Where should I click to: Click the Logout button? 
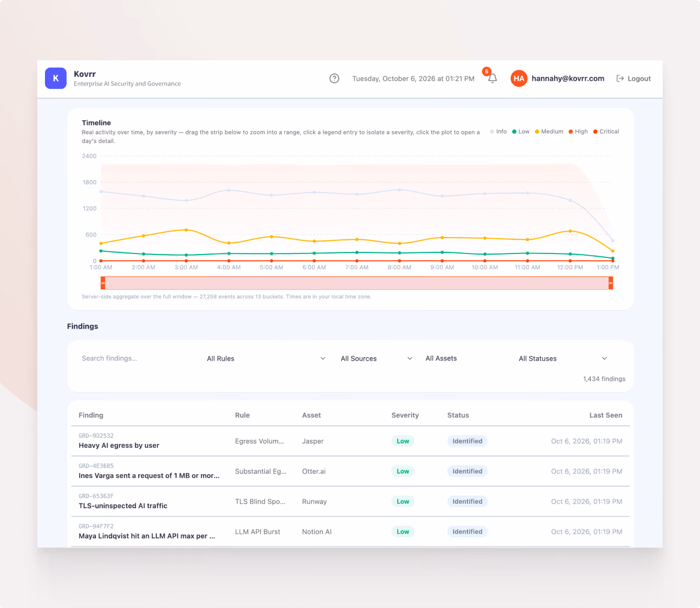pyautogui.click(x=634, y=78)
